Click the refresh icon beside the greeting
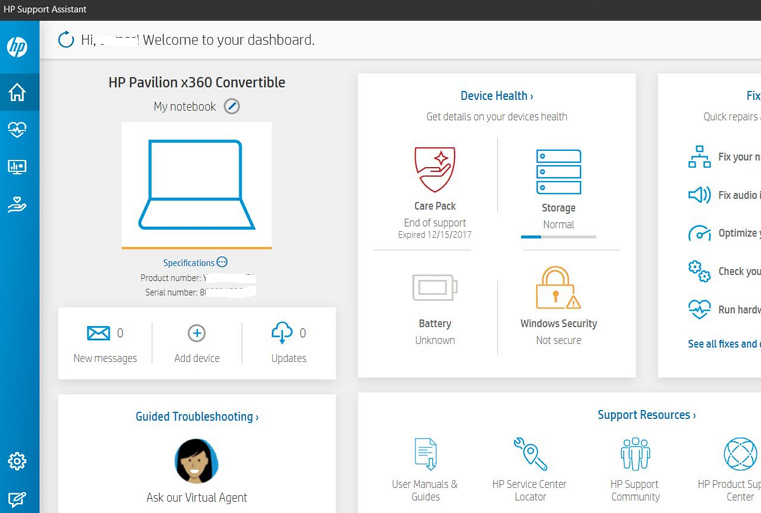761x513 pixels. (x=66, y=40)
